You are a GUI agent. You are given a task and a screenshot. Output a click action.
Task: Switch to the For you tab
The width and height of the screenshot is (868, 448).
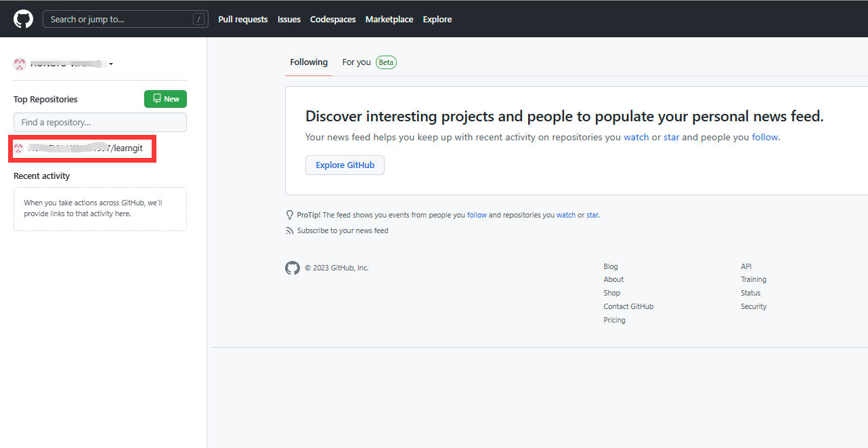pyautogui.click(x=357, y=62)
